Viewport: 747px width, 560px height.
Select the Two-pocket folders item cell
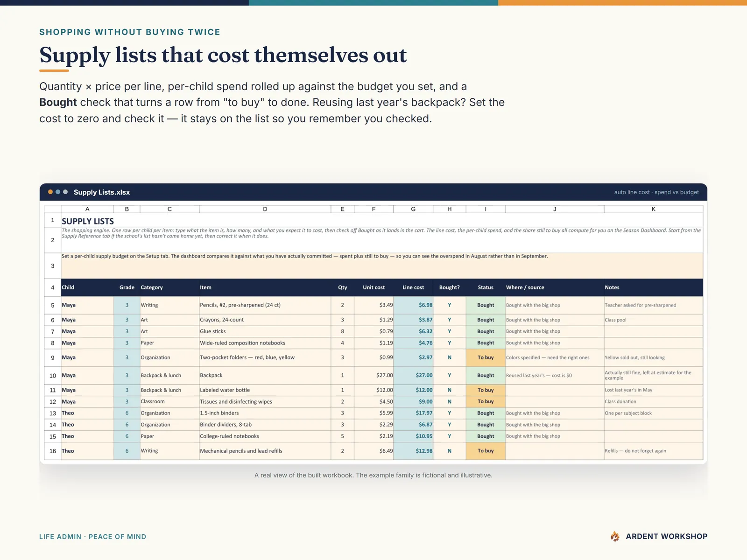coord(265,357)
